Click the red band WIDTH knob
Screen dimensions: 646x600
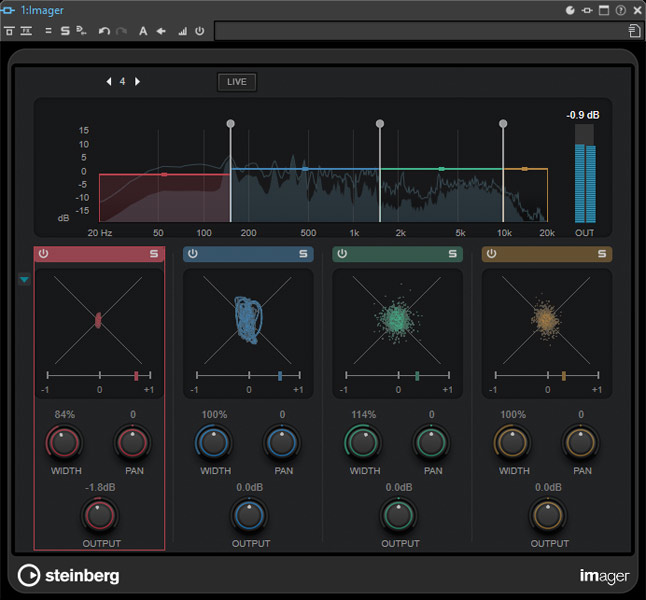tap(62, 441)
